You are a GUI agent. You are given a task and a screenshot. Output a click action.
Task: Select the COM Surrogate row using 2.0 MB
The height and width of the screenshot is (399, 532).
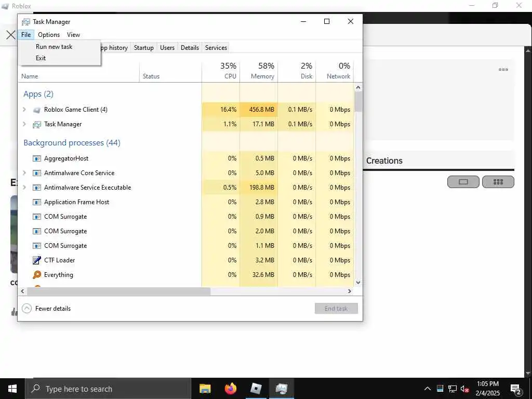(x=186, y=231)
